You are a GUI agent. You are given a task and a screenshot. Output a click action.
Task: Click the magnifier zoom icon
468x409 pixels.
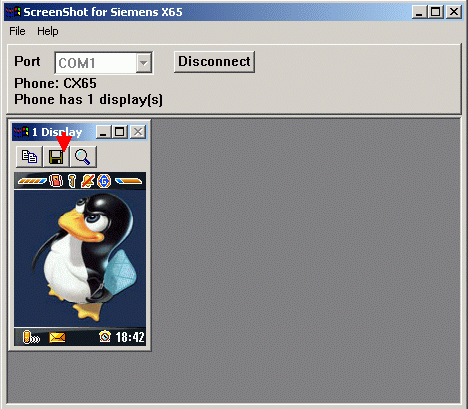coord(83,156)
